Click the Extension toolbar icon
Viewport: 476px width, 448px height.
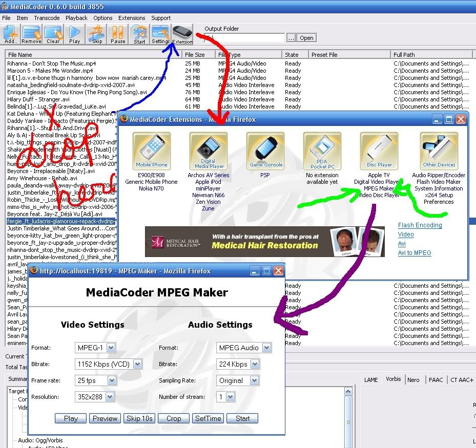(182, 34)
